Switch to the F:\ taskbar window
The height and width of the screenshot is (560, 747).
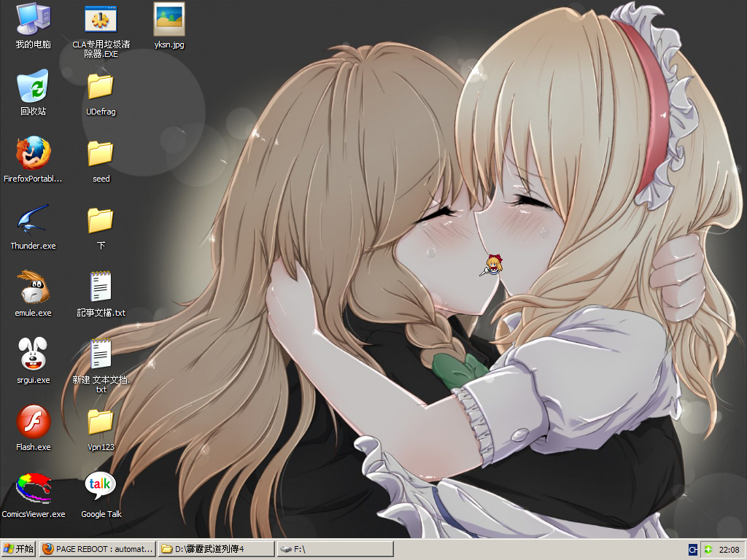336,549
